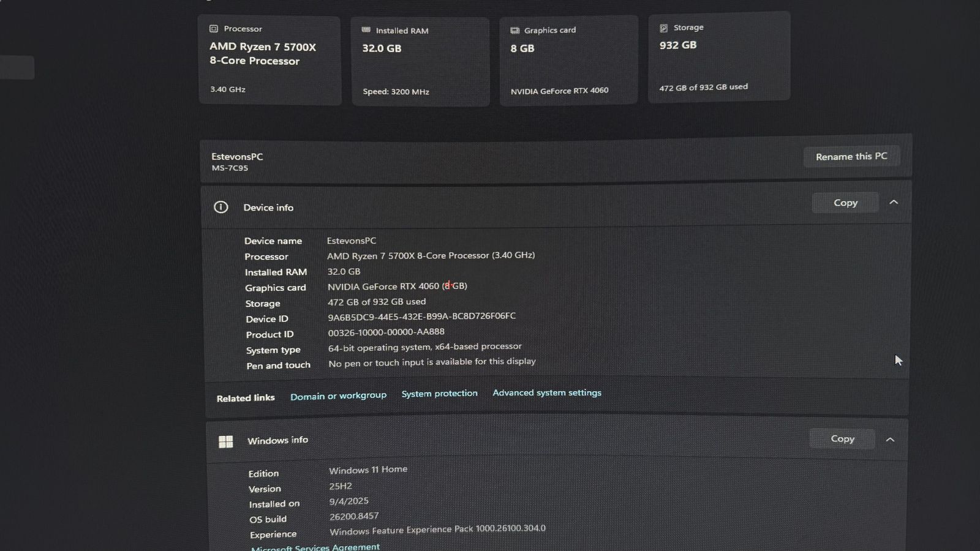Image resolution: width=980 pixels, height=551 pixels.
Task: Open Advanced system settings link
Action: click(547, 392)
